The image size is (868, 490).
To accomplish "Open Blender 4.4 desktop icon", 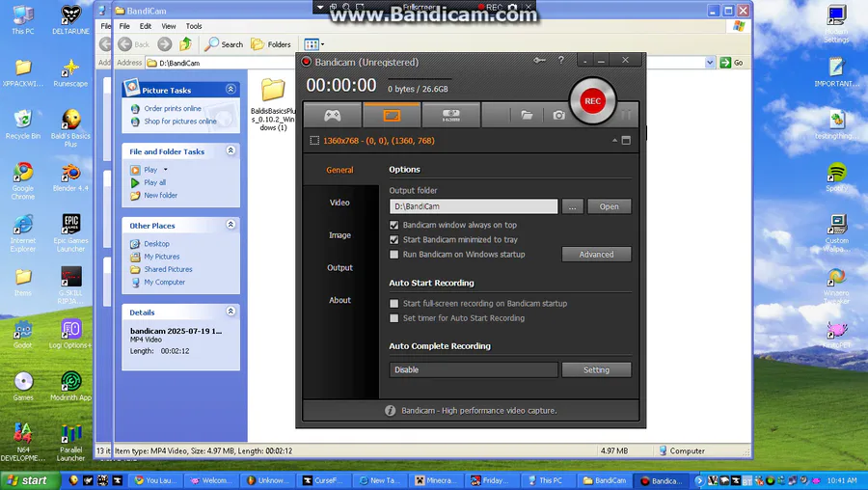I will tap(70, 177).
